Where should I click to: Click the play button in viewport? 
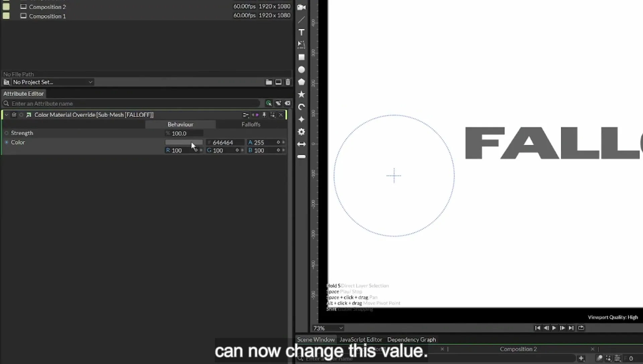tap(554, 328)
